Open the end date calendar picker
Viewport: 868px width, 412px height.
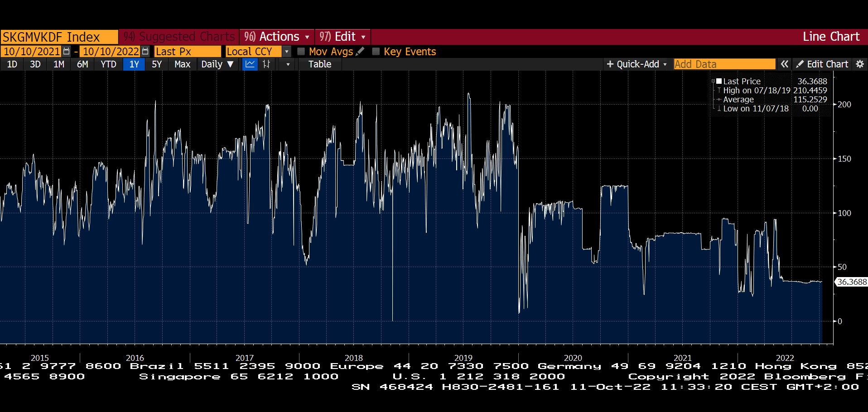tap(145, 52)
